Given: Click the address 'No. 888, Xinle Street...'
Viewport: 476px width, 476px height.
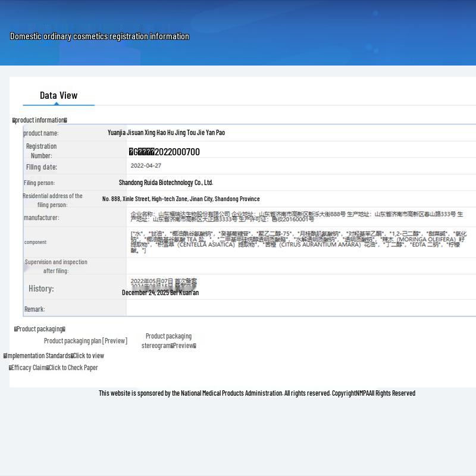Looking at the screenshot, I should (x=181, y=199).
